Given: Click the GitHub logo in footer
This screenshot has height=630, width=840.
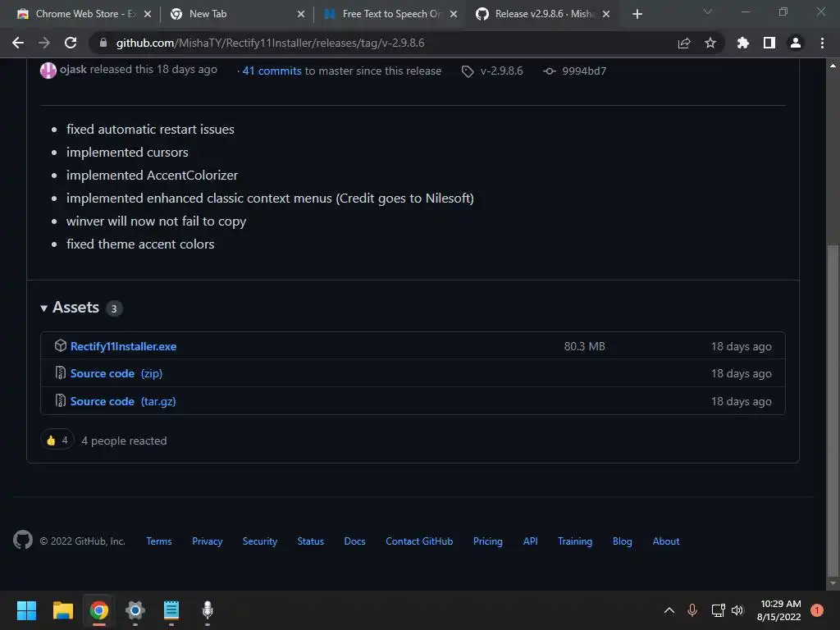Looking at the screenshot, I should [23, 540].
